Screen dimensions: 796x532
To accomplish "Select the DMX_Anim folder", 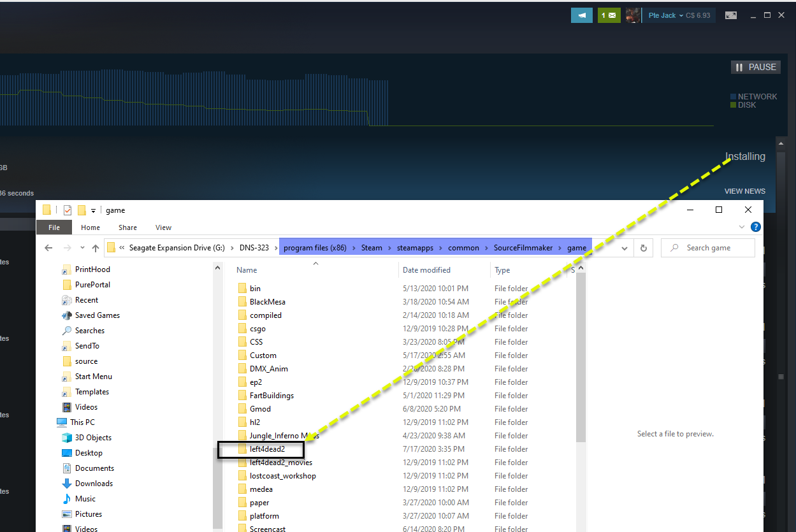I will click(x=268, y=369).
